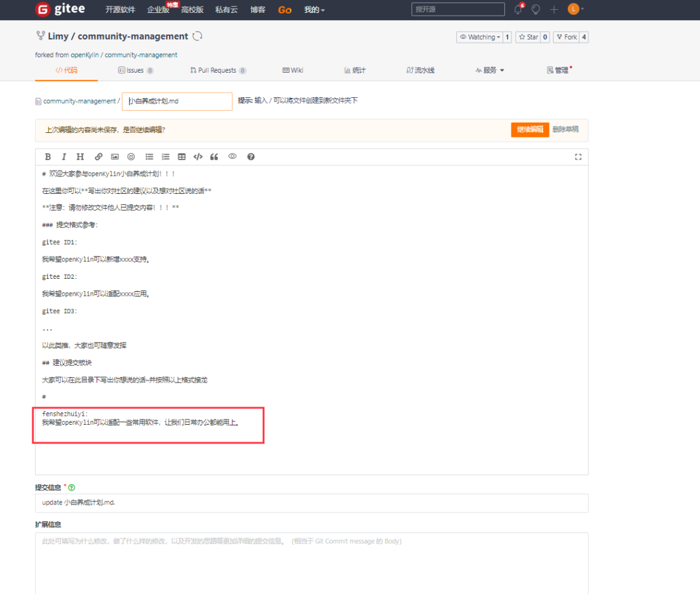The width and height of the screenshot is (700, 594).
Task: Click 删除草稿 to discard draft
Action: pyautogui.click(x=565, y=130)
